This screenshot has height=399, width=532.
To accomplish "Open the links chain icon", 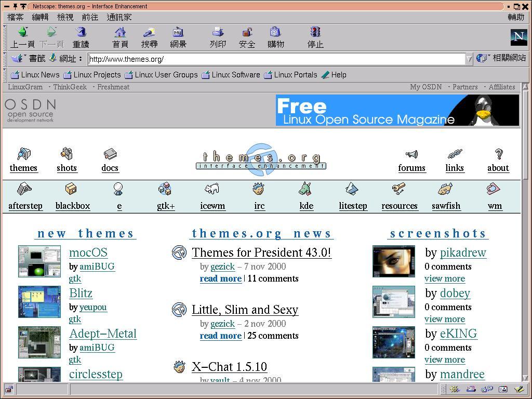I will 455,154.
